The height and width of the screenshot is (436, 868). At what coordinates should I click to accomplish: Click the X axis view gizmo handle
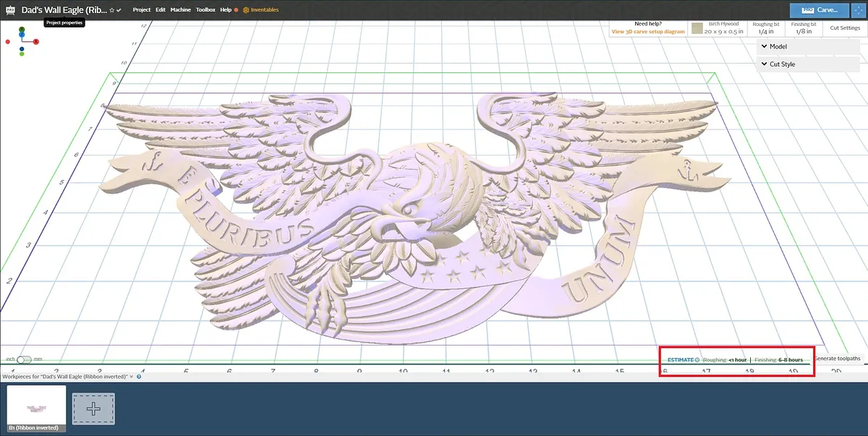pos(35,42)
